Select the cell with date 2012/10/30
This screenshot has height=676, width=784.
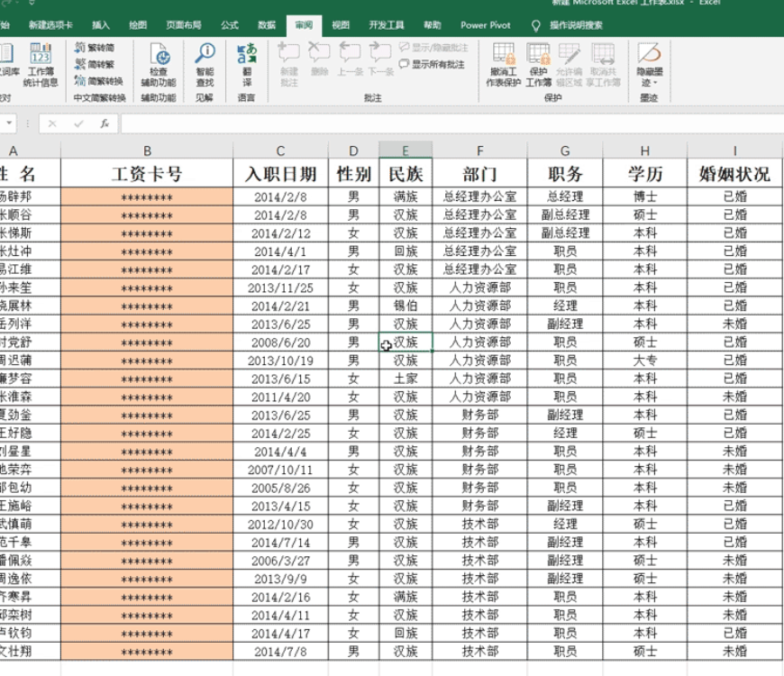click(x=280, y=524)
